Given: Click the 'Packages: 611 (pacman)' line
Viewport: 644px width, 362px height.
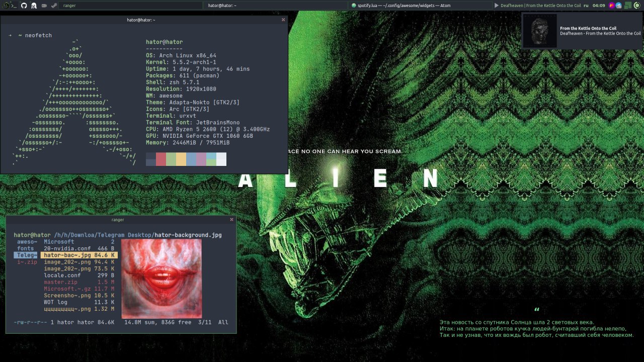Looking at the screenshot, I should pyautogui.click(x=183, y=75).
